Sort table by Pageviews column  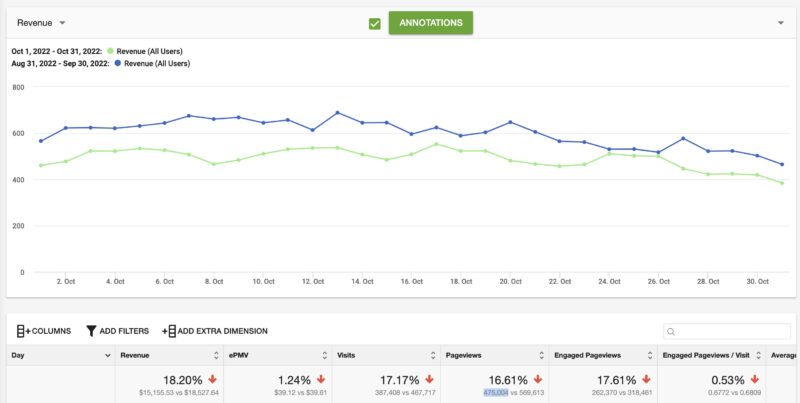coord(541,355)
